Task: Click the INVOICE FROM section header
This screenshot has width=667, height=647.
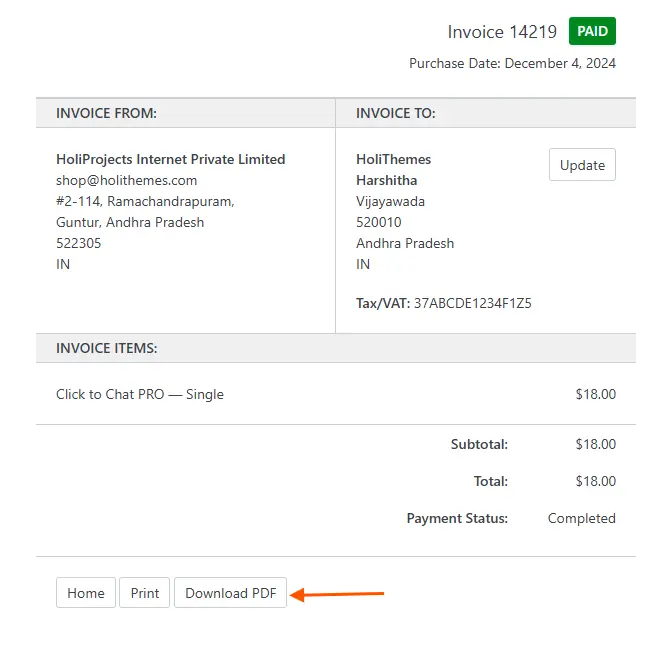Action: [x=106, y=113]
